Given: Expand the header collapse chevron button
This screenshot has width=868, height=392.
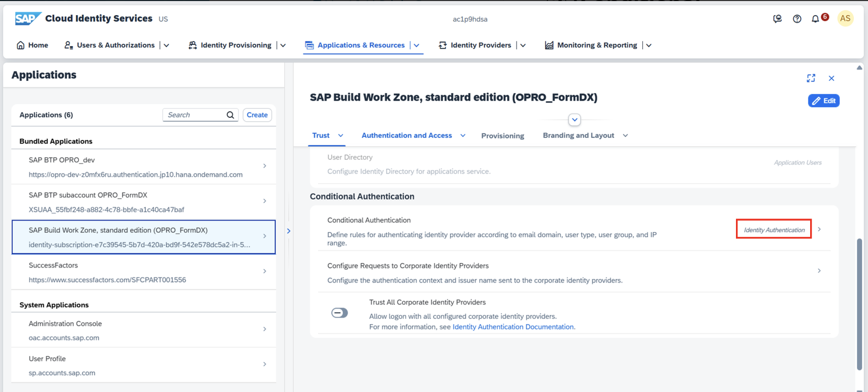Looking at the screenshot, I should (574, 120).
